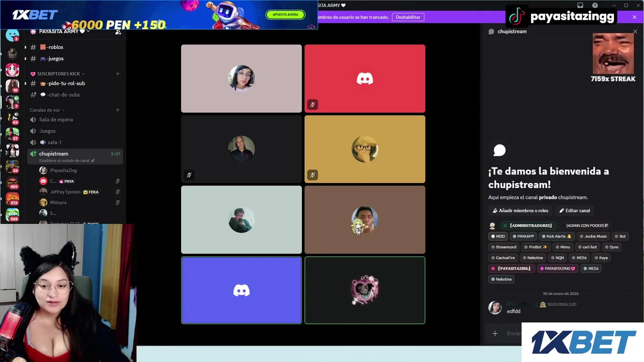Click the carl-bot role chip

[587, 247]
